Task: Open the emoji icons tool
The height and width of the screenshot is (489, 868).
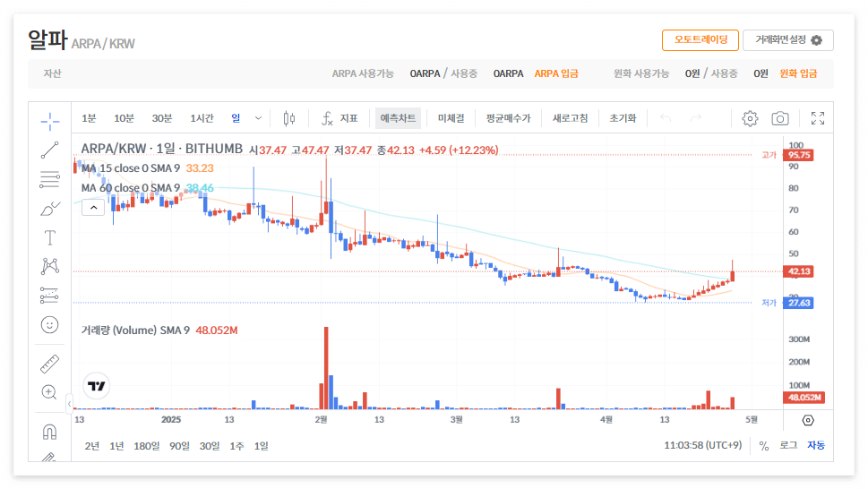Action: tap(50, 325)
